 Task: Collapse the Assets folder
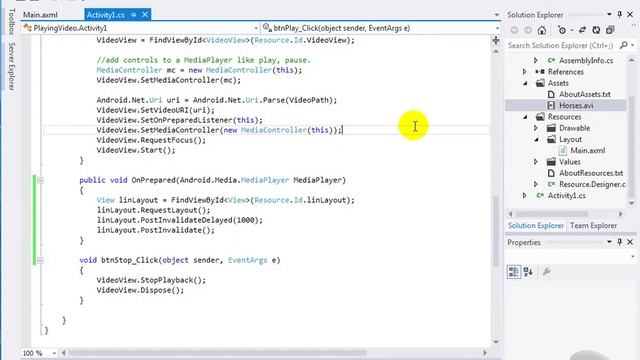tap(525, 83)
